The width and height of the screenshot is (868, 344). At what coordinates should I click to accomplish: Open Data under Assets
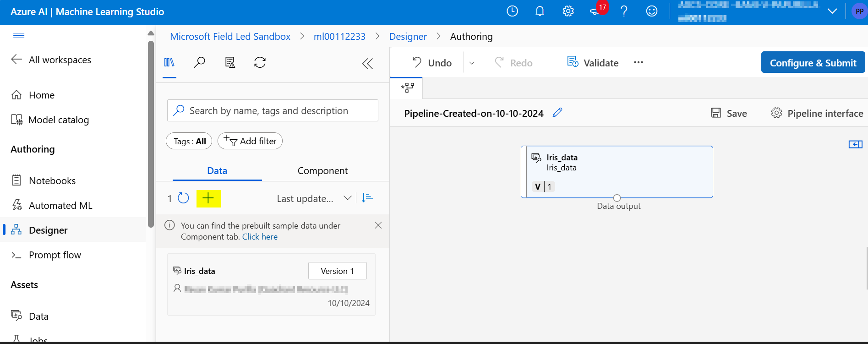click(x=30, y=316)
